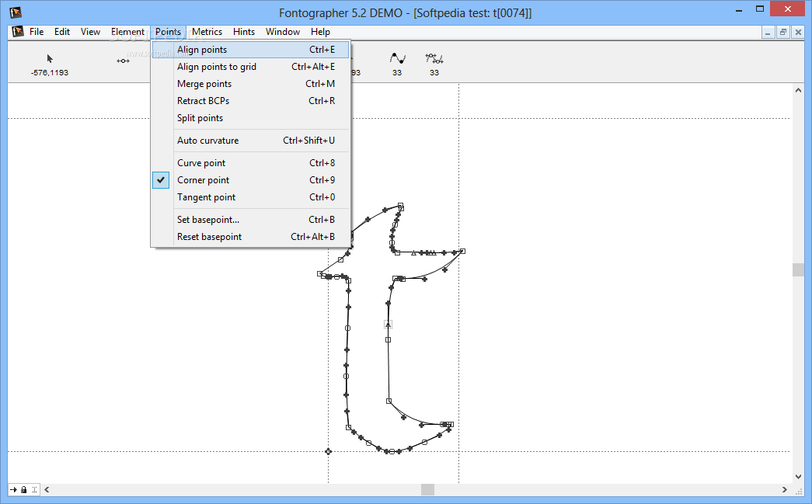Set point type to Curve point
Image resolution: width=812 pixels, height=504 pixels.
[x=251, y=163]
